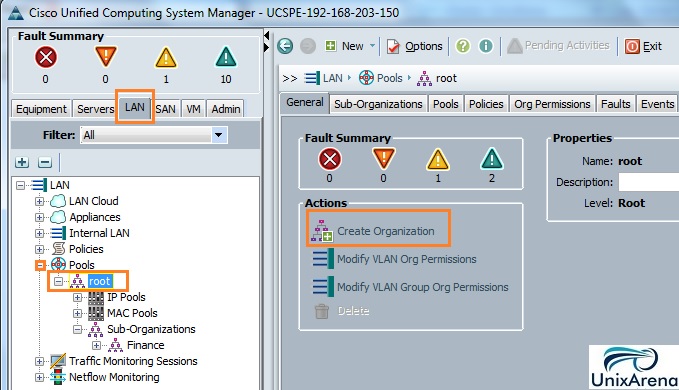Collapse the Pools tree node

click(x=40, y=265)
